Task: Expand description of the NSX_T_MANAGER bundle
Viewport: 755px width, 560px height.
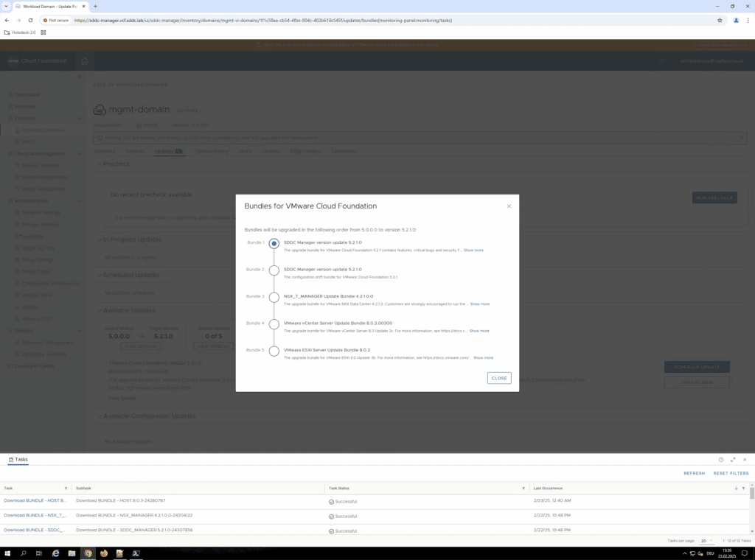Action: (479, 304)
